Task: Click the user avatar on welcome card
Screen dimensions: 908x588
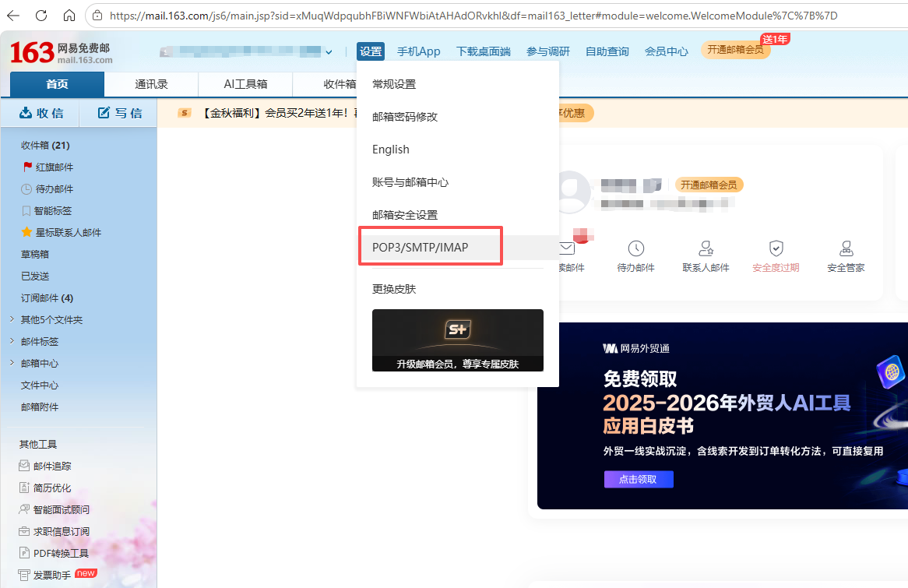Action: point(573,192)
